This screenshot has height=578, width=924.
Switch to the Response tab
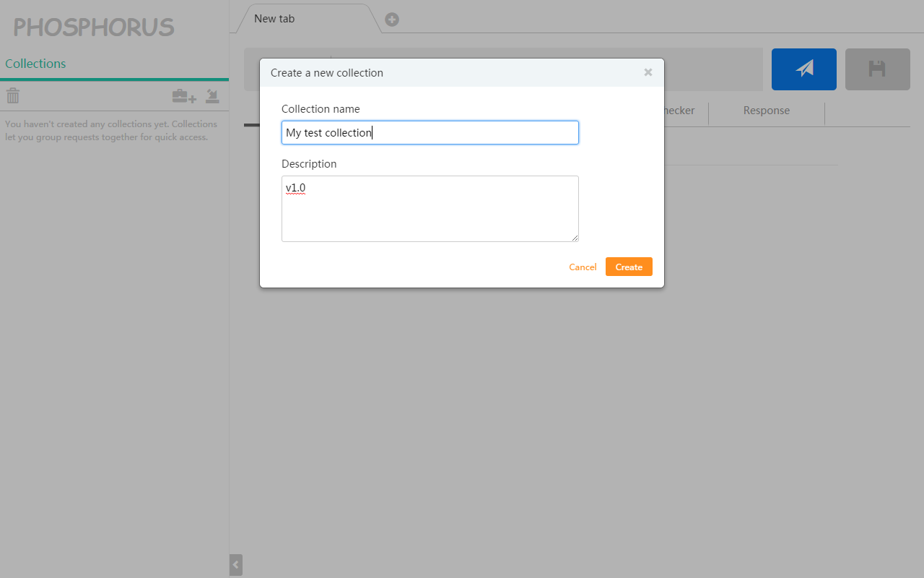click(x=767, y=111)
